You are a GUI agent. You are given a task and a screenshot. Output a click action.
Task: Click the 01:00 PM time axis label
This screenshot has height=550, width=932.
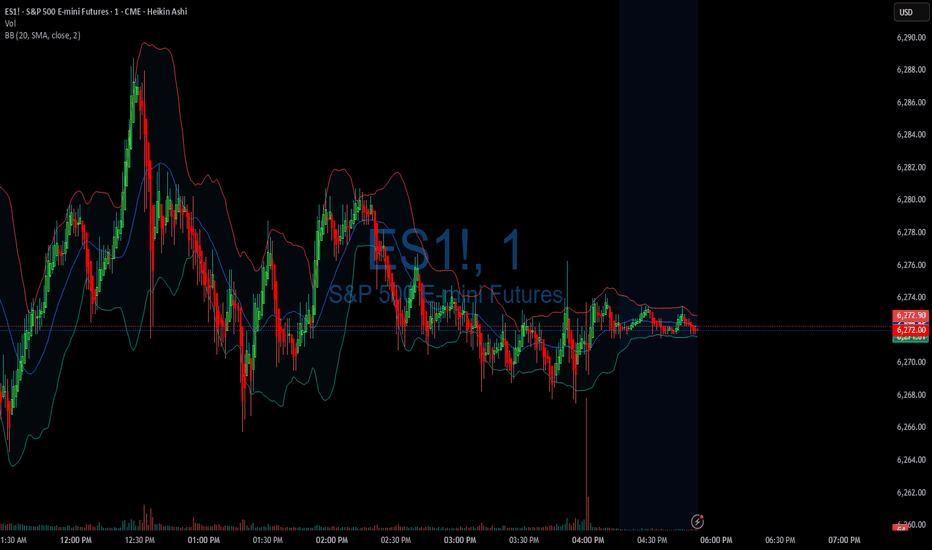[x=204, y=540]
